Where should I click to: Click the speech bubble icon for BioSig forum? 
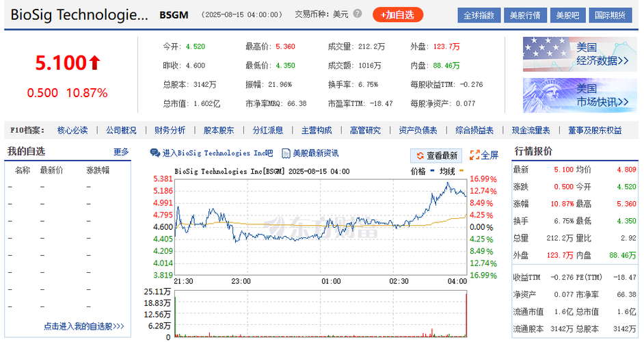pyautogui.click(x=155, y=153)
